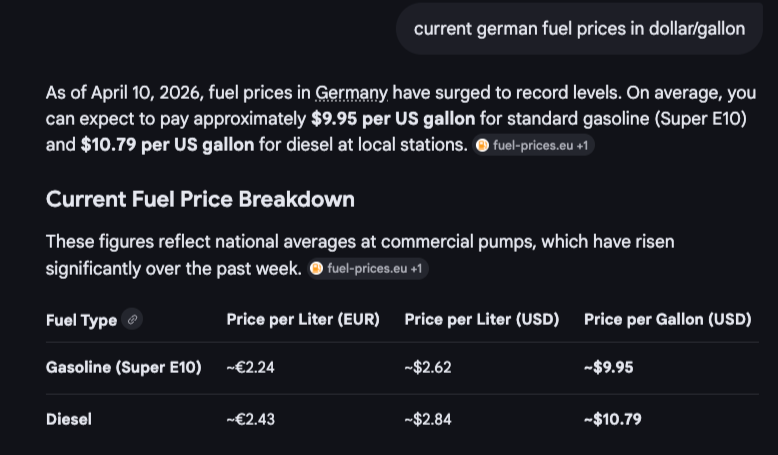Image resolution: width=778 pixels, height=455 pixels.
Task: Open fuel-prices.eu +1 chip after 'past week'
Action: pyautogui.click(x=369, y=269)
